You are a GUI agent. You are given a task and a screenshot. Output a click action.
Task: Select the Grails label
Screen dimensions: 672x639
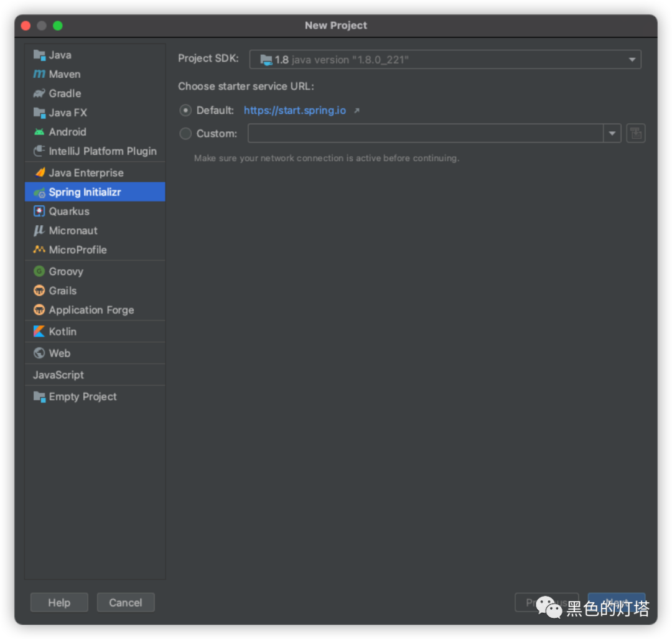(63, 291)
